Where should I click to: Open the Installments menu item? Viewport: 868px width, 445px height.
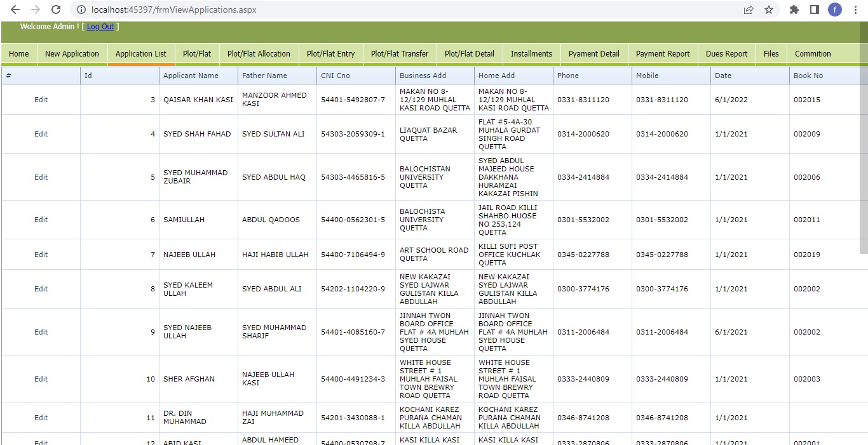pos(531,54)
